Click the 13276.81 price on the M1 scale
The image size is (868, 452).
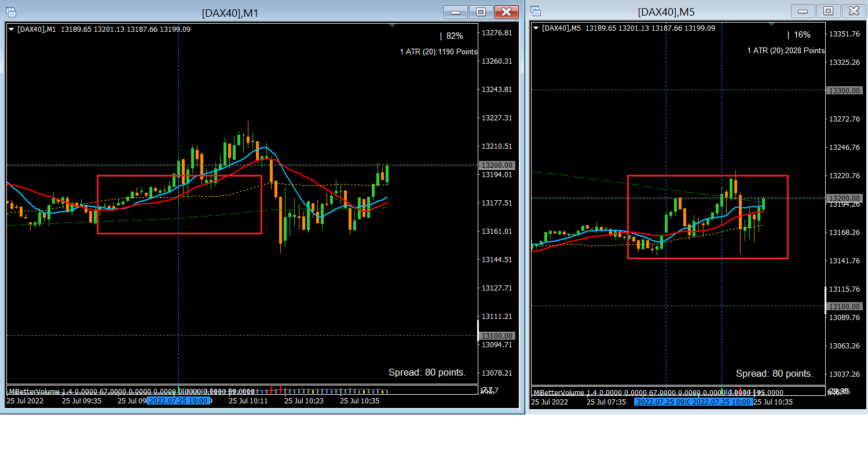click(497, 33)
